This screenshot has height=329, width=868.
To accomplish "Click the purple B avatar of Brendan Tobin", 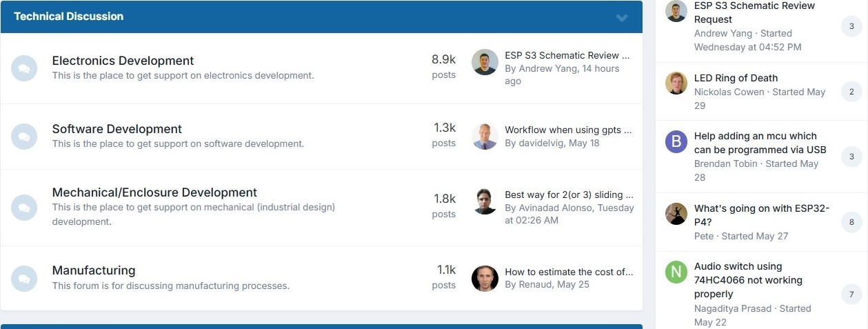I will (x=676, y=141).
